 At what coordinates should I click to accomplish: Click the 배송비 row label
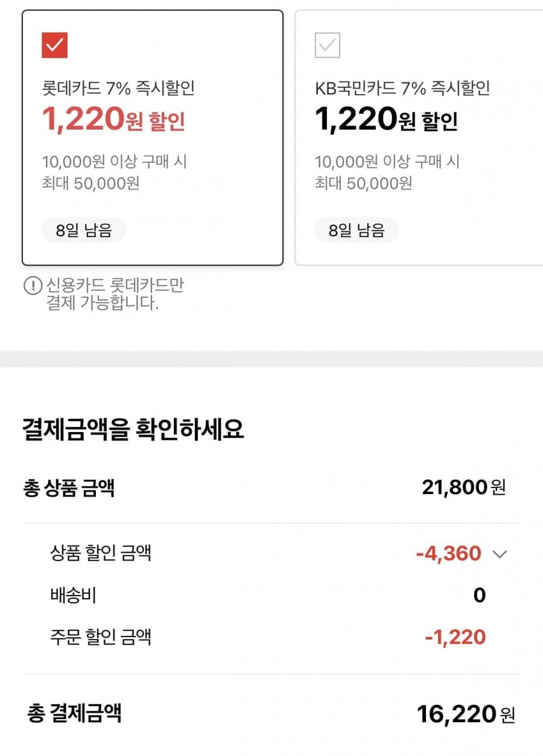[x=73, y=596]
